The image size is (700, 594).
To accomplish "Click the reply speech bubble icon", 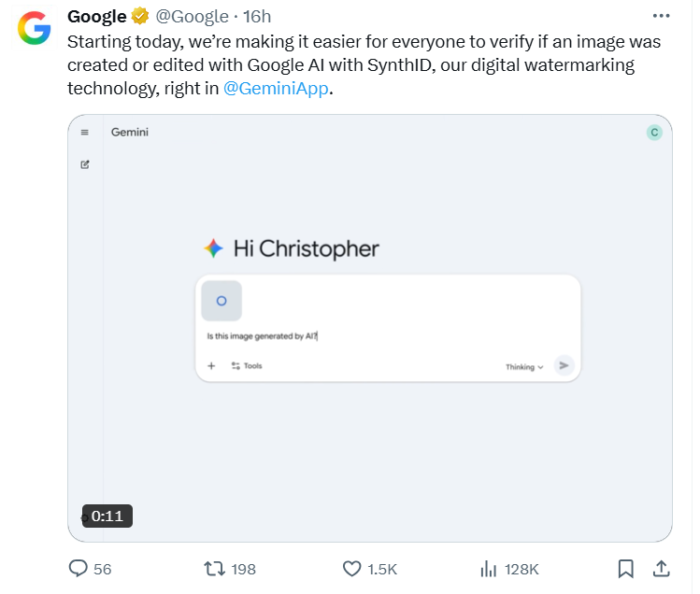I will tap(79, 569).
